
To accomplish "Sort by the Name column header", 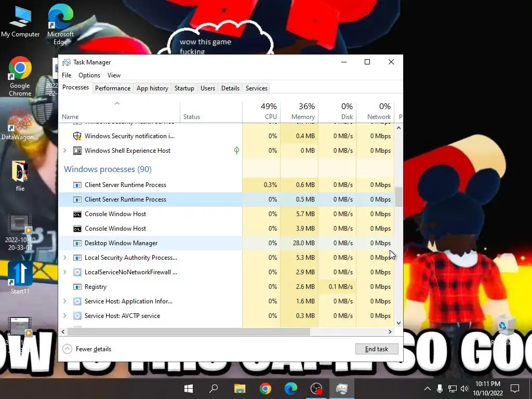I will tap(119, 112).
